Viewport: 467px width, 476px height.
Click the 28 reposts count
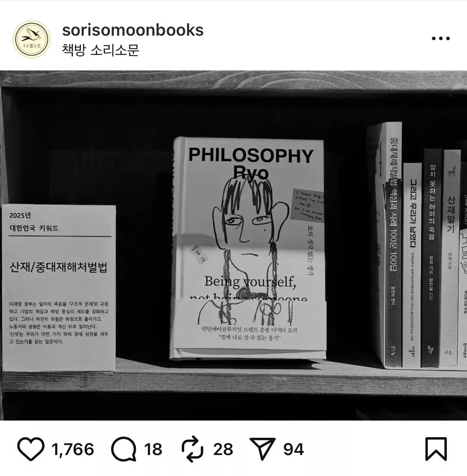pos(223,449)
